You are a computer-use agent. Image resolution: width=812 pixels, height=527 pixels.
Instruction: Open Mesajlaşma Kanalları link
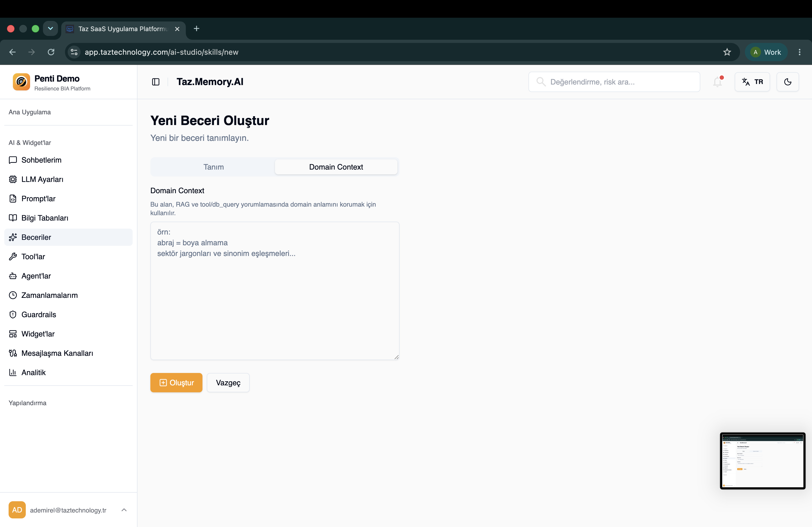point(68,353)
